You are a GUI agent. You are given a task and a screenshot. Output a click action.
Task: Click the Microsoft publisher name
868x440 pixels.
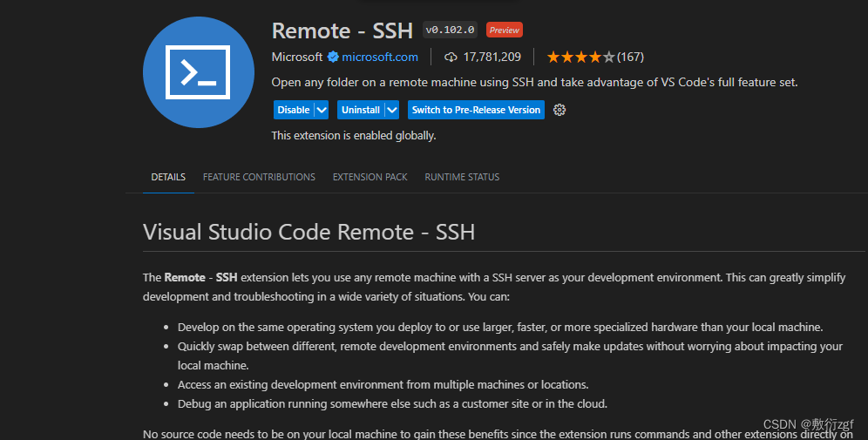(x=296, y=57)
